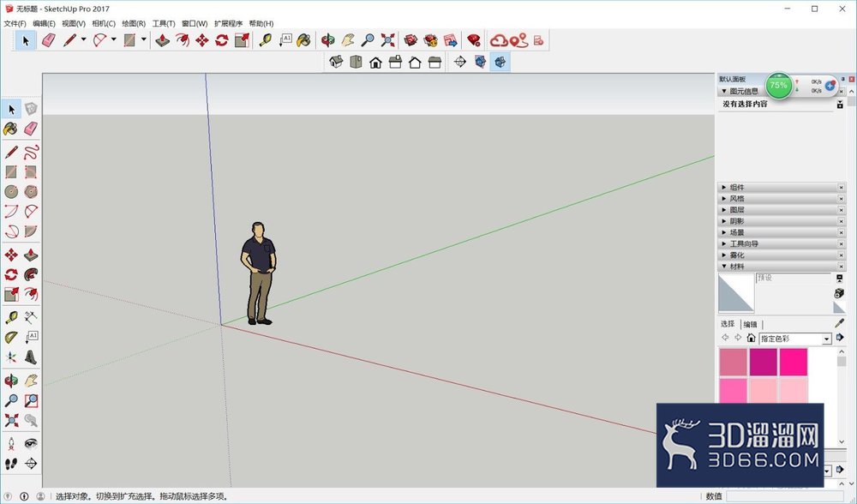Screen dimensions: 857x504
Task: Switch to Iso view house icon
Action: click(336, 62)
